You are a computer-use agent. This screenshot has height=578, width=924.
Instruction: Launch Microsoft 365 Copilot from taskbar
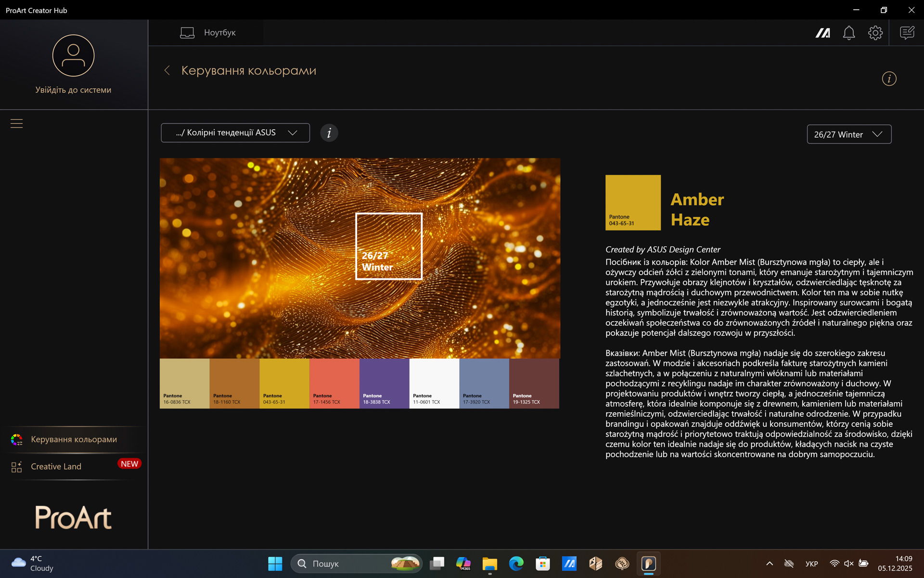[x=463, y=564]
